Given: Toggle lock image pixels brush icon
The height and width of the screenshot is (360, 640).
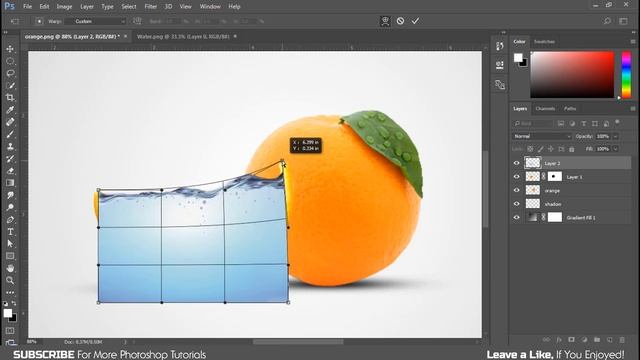Looking at the screenshot, I should [x=540, y=149].
